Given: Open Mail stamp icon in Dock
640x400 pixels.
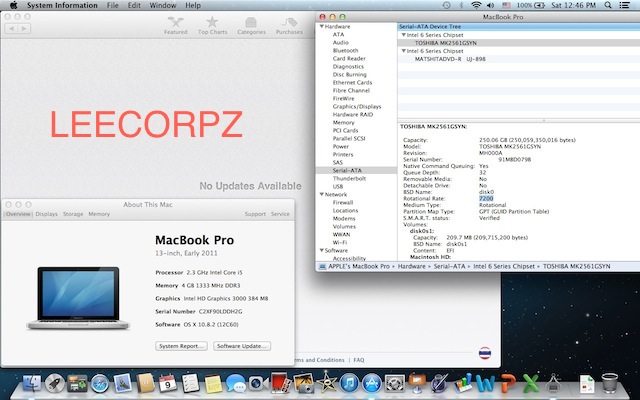Looking at the screenshot, I should [x=122, y=384].
